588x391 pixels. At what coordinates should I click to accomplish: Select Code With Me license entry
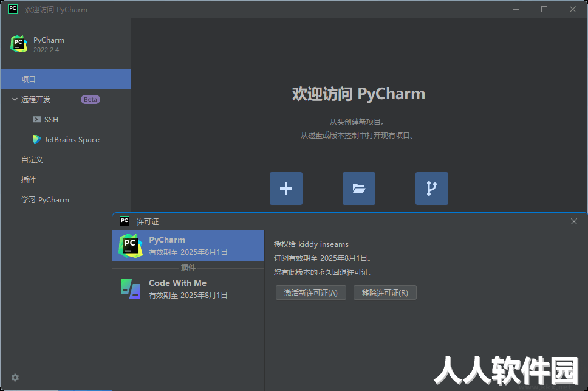click(x=188, y=289)
